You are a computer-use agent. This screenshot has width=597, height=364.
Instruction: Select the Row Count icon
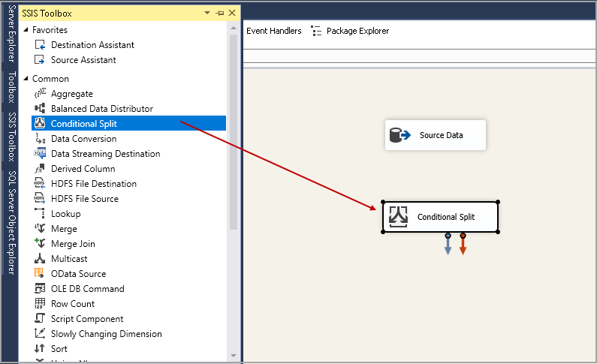(40, 303)
